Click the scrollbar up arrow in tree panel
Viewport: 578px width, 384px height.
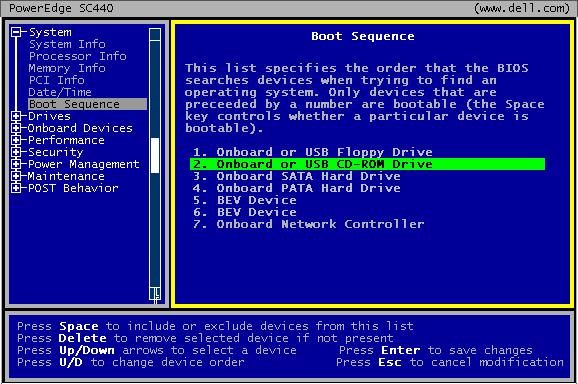click(155, 34)
